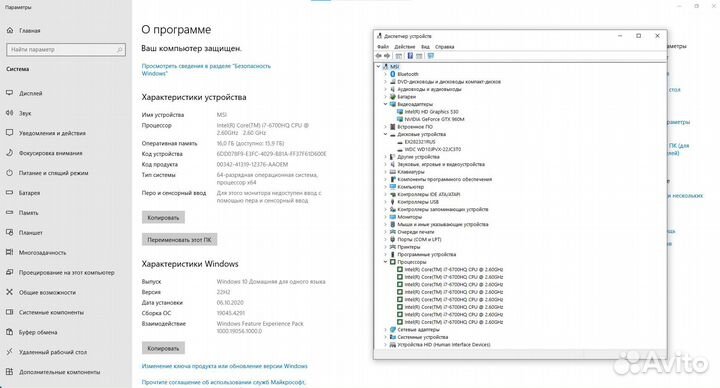Open Прочтите соглашение Microsoft services link
The width and height of the screenshot is (720, 388).
[224, 382]
